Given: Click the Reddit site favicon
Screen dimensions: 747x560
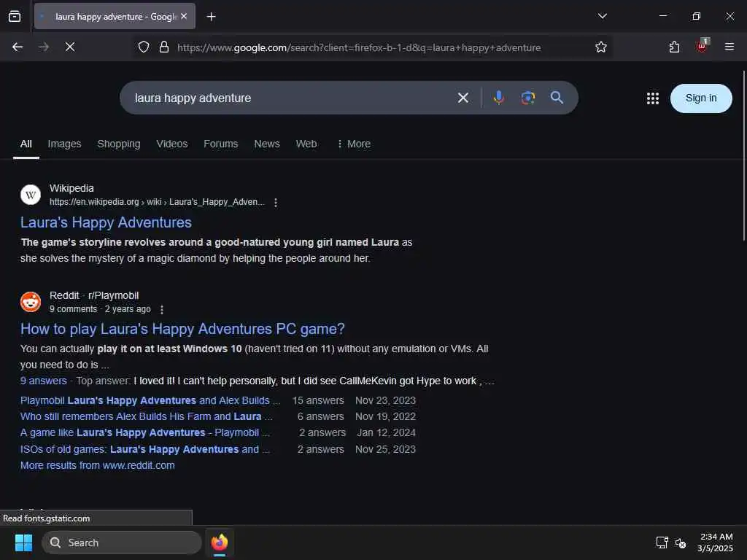Looking at the screenshot, I should click(31, 302).
